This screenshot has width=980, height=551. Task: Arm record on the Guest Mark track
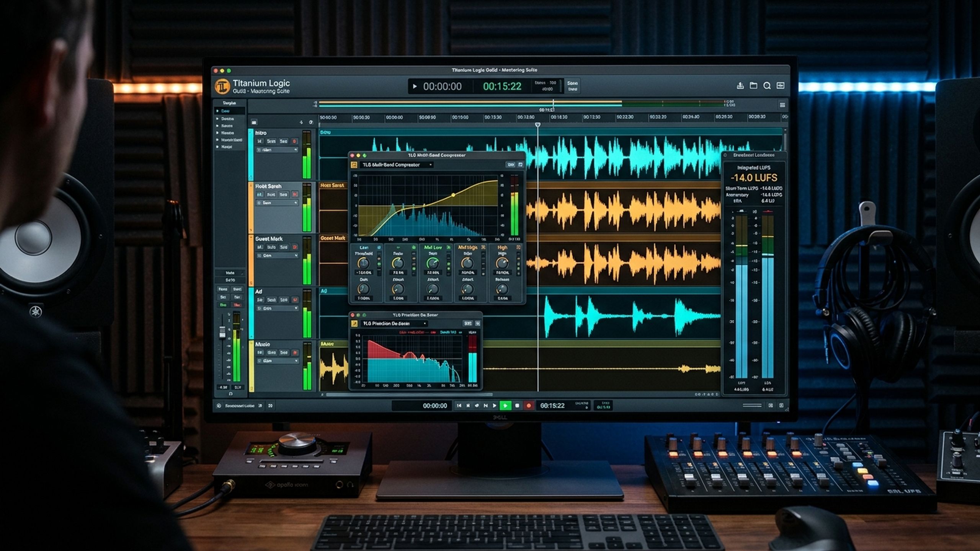point(295,247)
